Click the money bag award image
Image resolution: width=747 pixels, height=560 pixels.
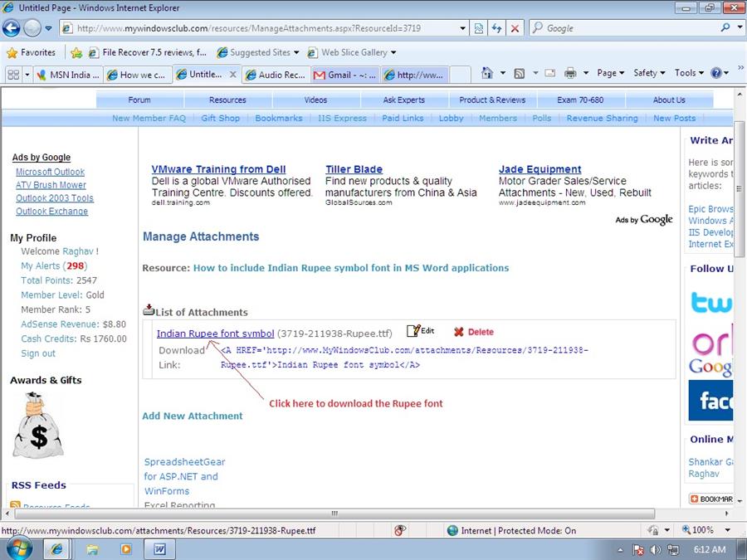(38, 426)
